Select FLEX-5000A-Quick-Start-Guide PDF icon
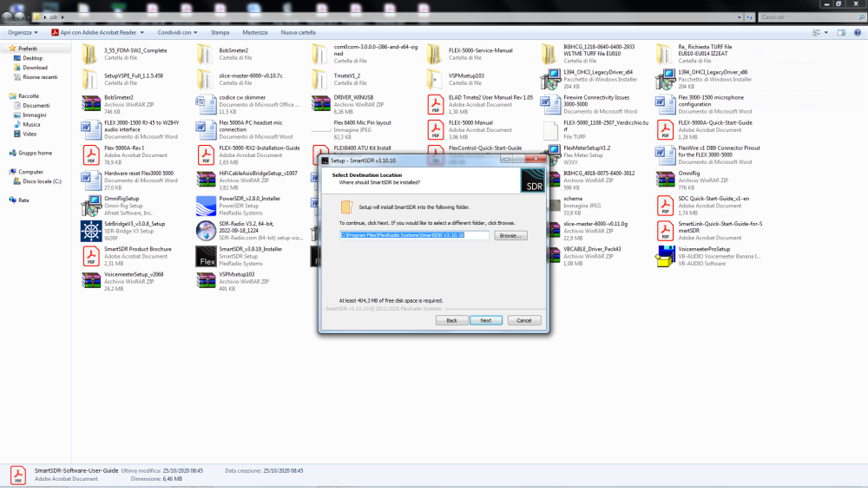This screenshot has height=492, width=868. point(665,129)
